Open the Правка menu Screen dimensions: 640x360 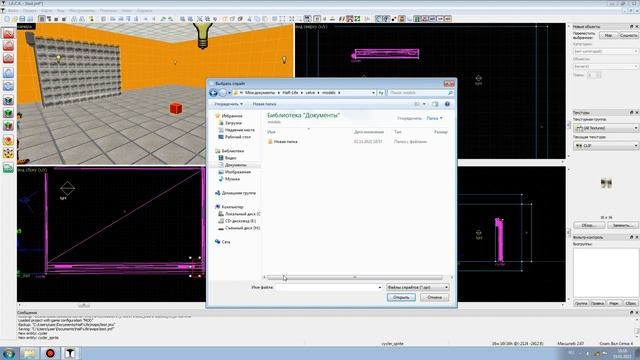tap(30, 11)
